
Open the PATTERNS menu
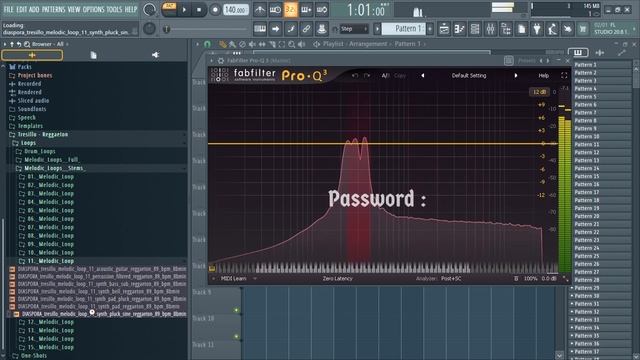click(x=53, y=9)
